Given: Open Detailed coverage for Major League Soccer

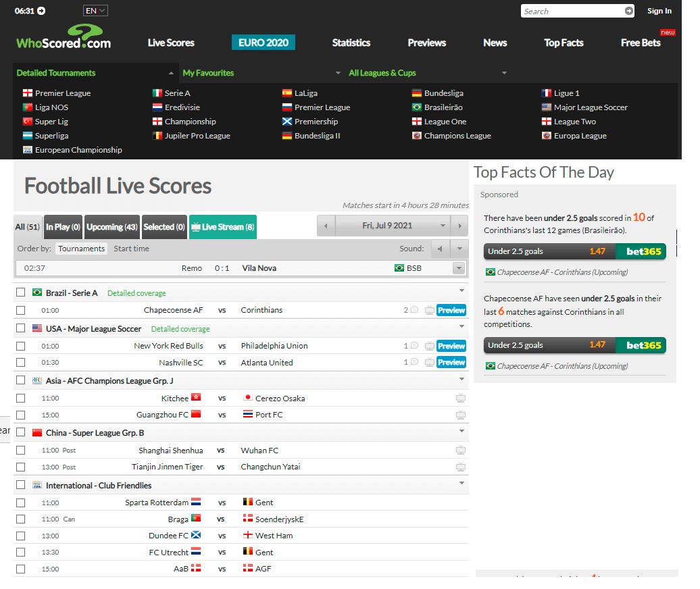Looking at the screenshot, I should click(x=180, y=329).
